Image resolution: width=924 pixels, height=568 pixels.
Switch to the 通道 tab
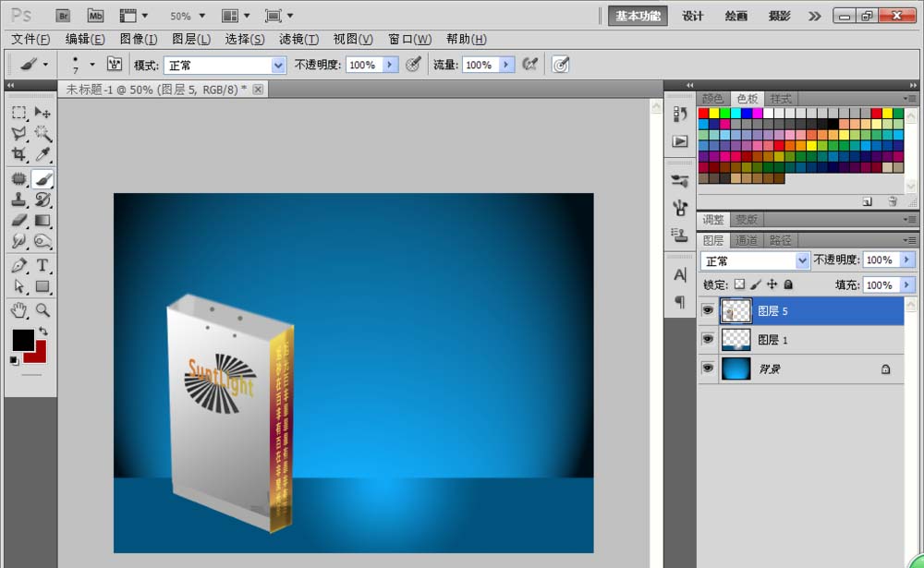[747, 239]
